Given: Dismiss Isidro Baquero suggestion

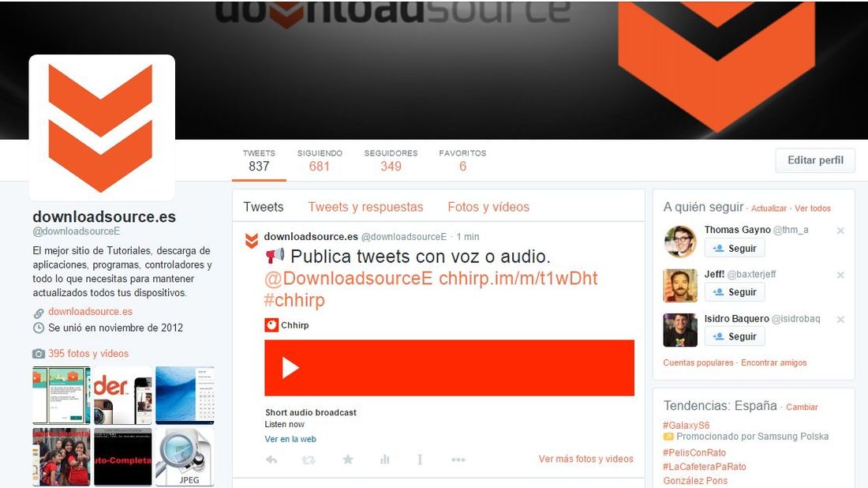Looking at the screenshot, I should [x=840, y=319].
